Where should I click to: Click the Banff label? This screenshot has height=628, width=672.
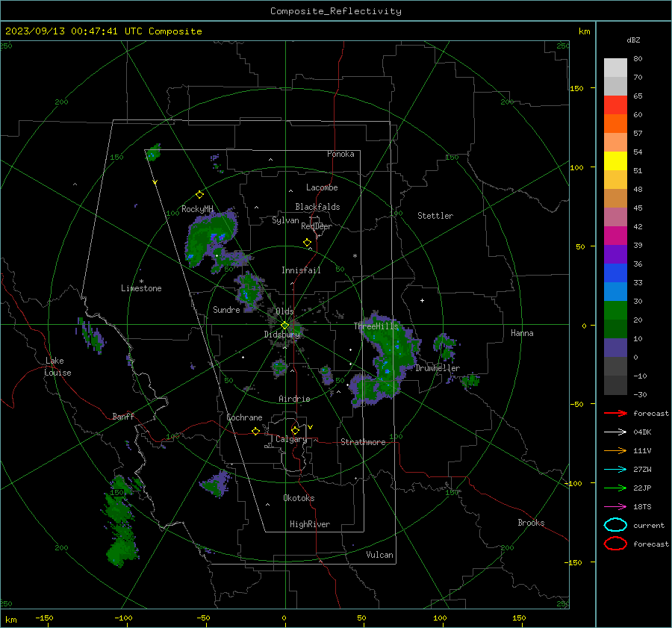123,416
